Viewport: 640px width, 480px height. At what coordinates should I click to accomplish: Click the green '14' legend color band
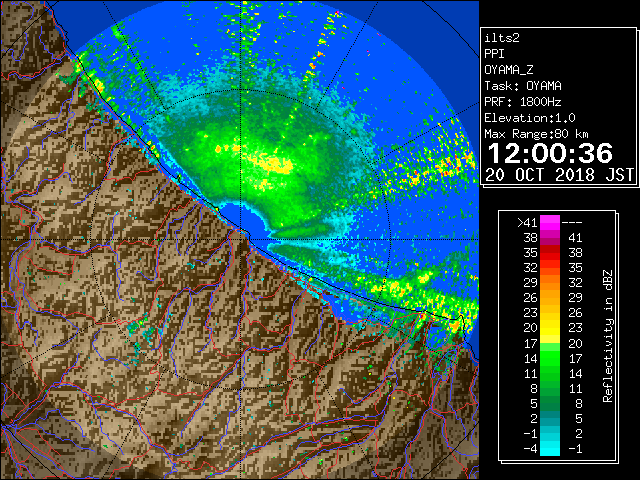tap(550, 358)
